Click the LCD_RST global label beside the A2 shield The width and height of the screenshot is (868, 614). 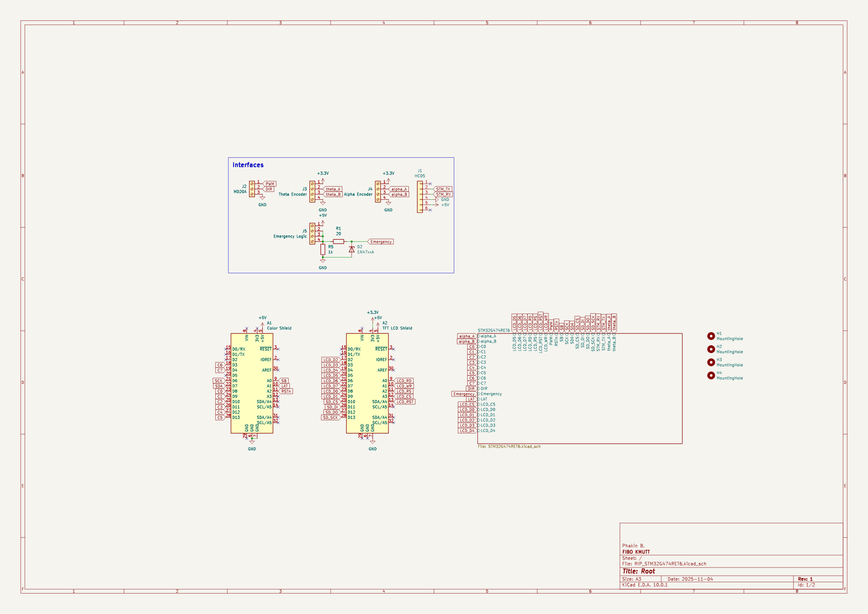tap(404, 402)
